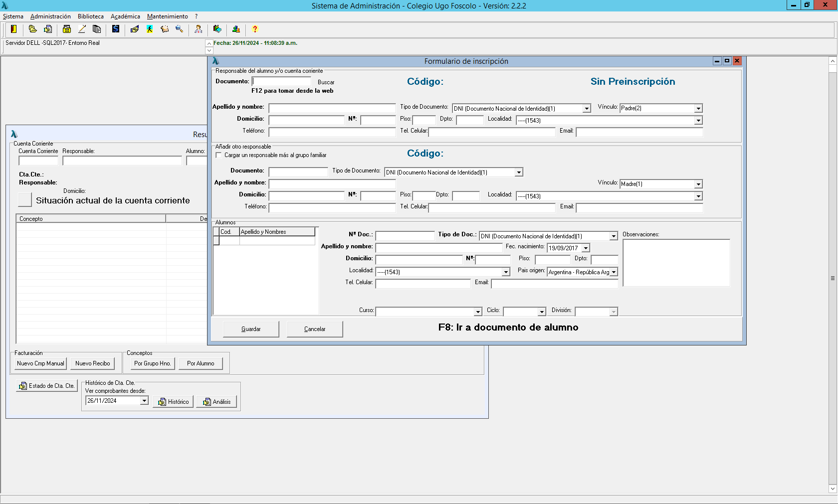838x504 pixels.
Task: Click the Apellido y Nombres column header
Action: [277, 232]
